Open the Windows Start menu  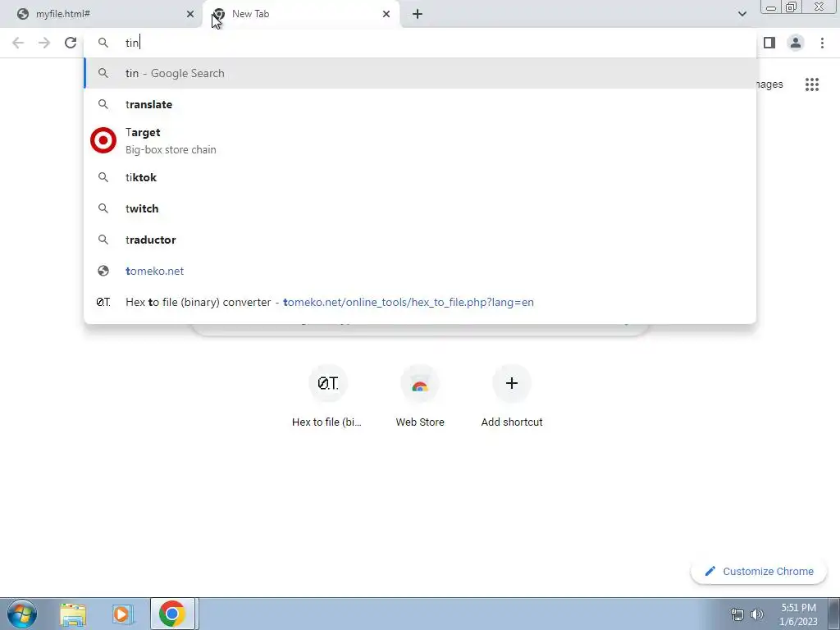click(22, 614)
